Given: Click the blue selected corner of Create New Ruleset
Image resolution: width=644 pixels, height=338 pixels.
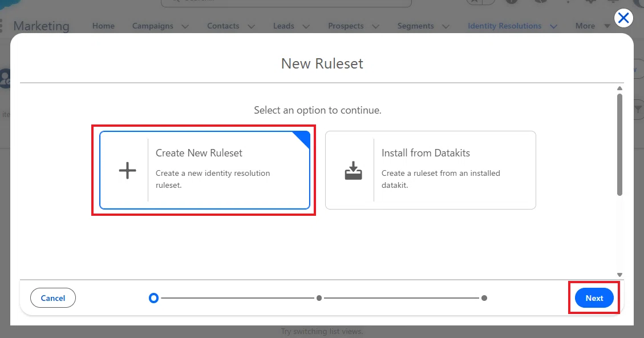Looking at the screenshot, I should (x=303, y=138).
